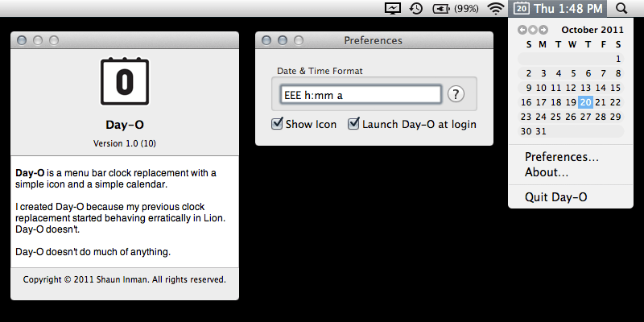This screenshot has height=322, width=644.
Task: Select October 20 highlighted date
Action: (585, 102)
